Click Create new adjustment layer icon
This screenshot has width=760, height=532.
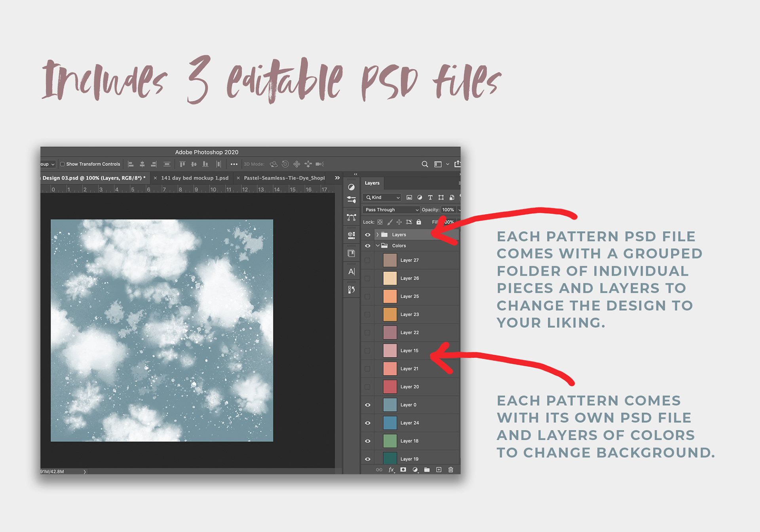[415, 470]
